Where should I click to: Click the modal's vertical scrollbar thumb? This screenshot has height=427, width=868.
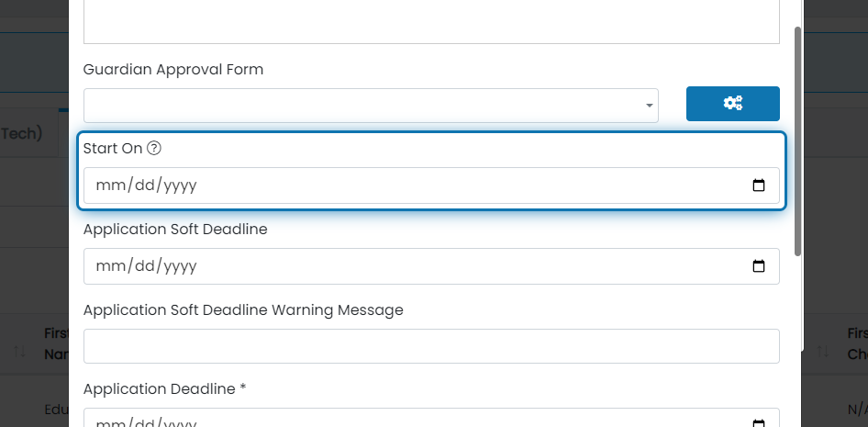797,141
